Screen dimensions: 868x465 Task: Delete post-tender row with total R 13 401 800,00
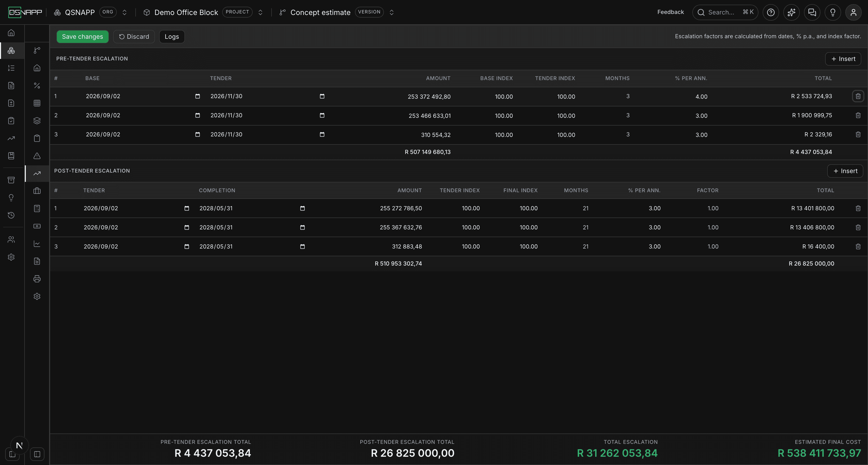[858, 208]
